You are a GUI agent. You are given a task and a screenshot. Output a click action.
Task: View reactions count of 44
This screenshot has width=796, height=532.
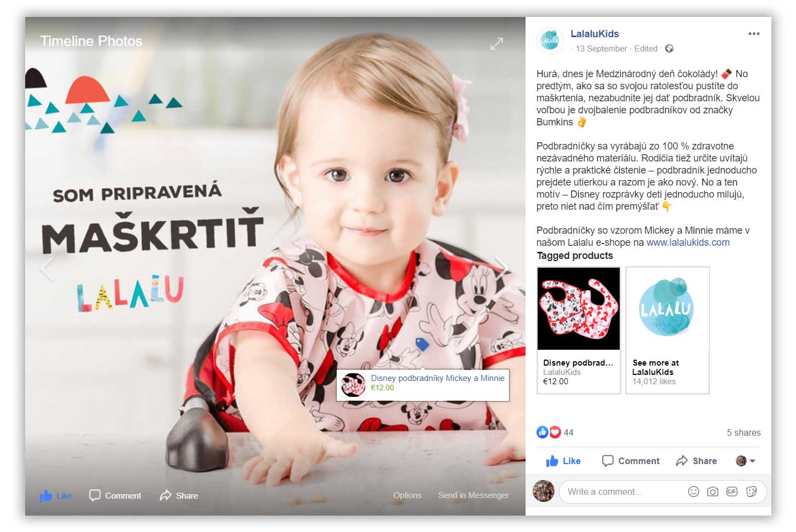coord(555,432)
